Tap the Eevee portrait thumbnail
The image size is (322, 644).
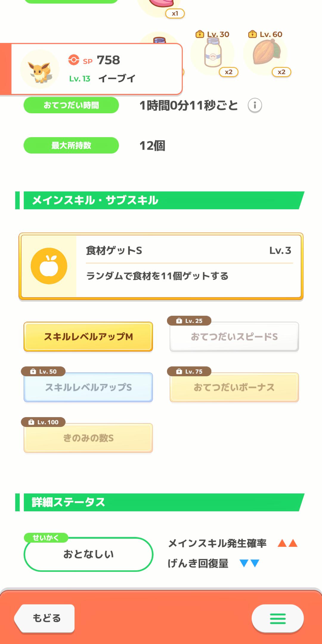coord(40,69)
